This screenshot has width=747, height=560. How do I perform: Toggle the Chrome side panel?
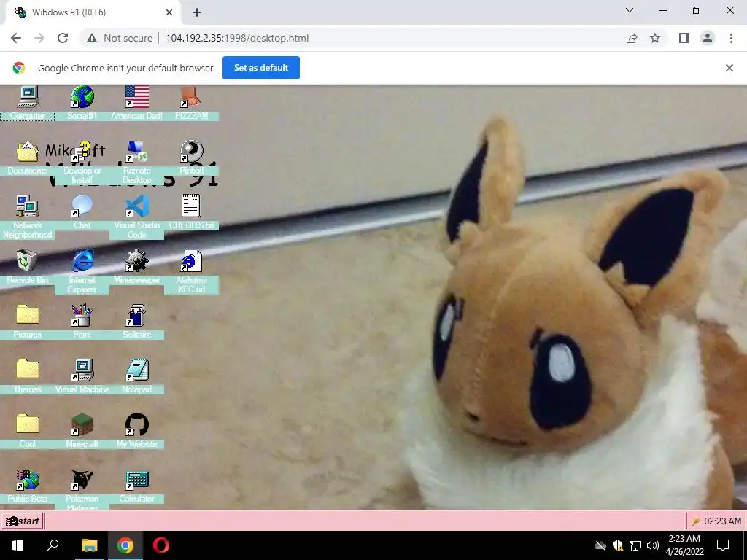684,38
